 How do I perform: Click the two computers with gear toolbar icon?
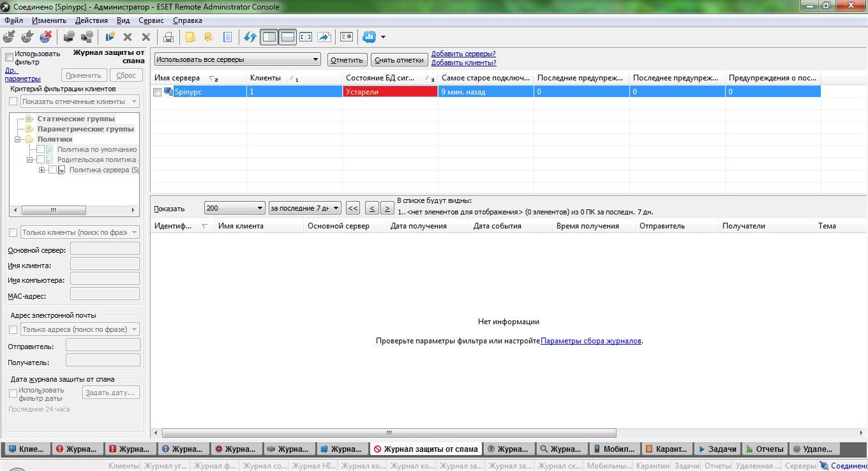pyautogui.click(x=87, y=37)
